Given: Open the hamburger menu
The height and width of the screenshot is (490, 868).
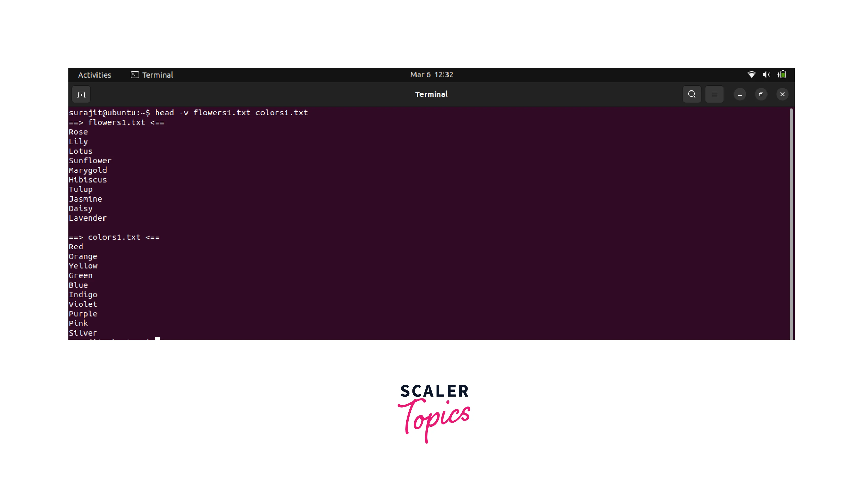Looking at the screenshot, I should (714, 94).
